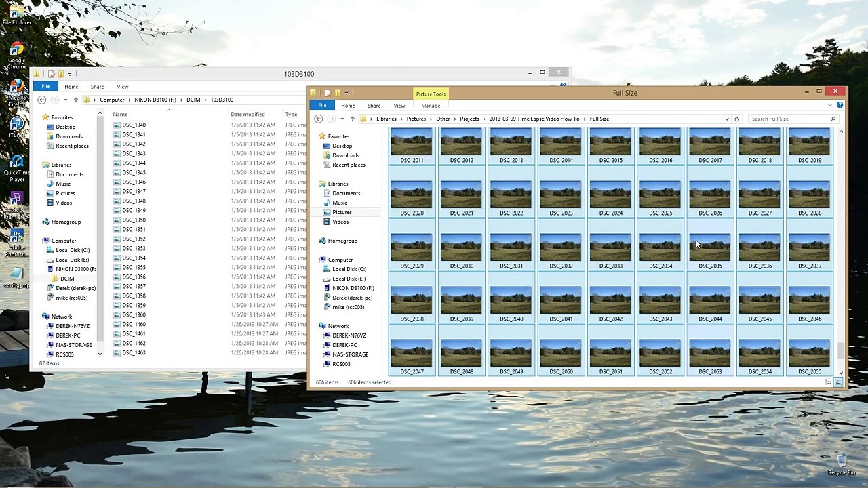Click scroll down arrow in Full Size window

coord(841,373)
